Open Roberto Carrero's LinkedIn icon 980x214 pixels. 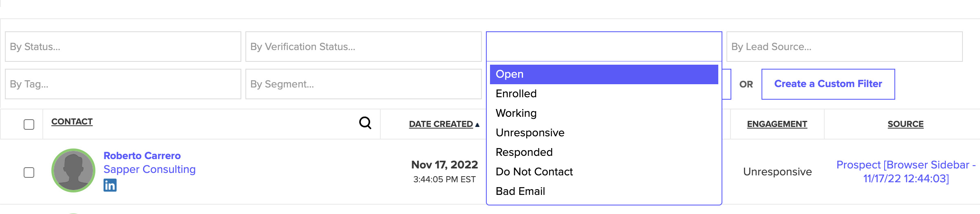tap(110, 185)
